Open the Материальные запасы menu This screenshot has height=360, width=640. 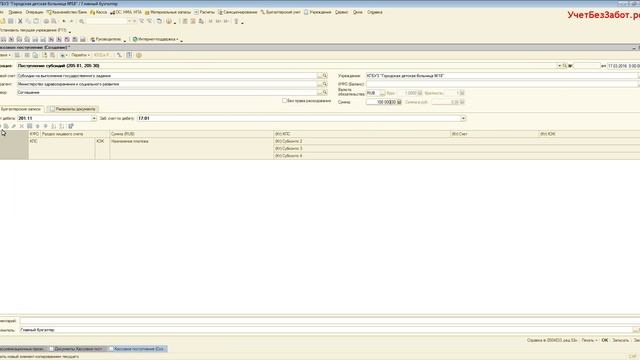pos(168,12)
